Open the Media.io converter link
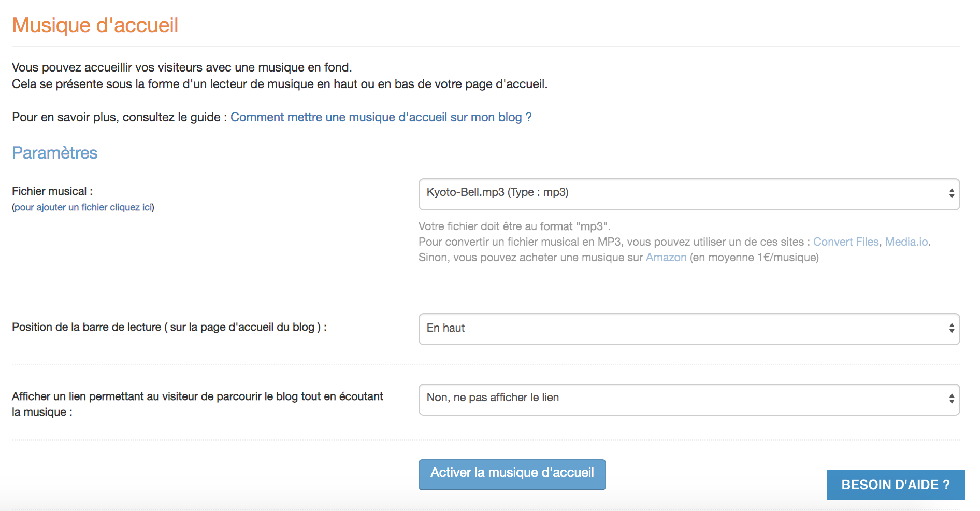The width and height of the screenshot is (980, 511). click(x=906, y=242)
